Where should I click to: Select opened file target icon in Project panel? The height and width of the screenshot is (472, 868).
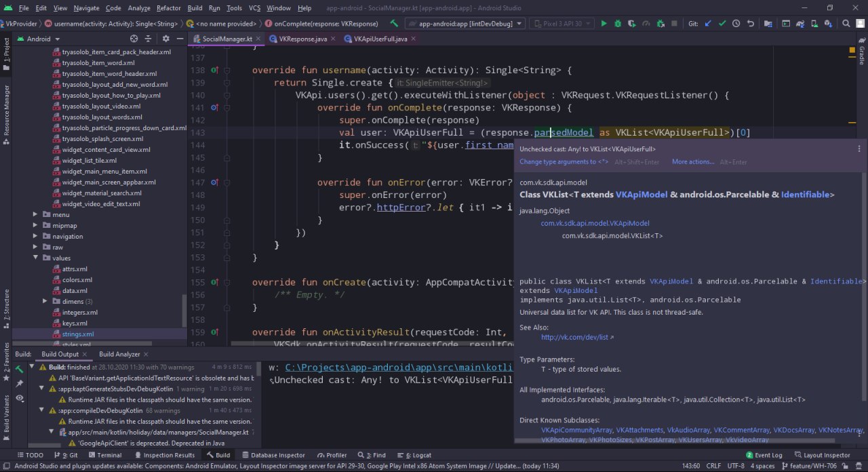click(134, 39)
